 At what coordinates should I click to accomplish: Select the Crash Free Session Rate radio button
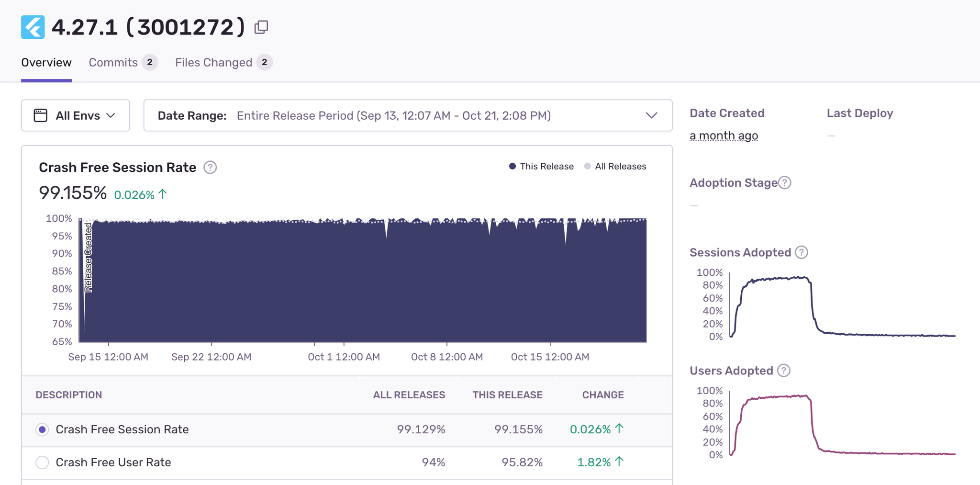pos(42,429)
